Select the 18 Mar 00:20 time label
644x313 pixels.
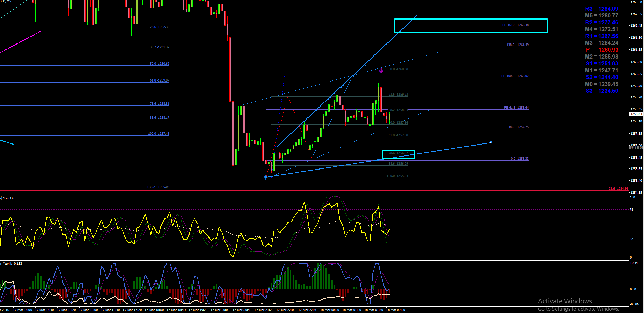coord(330,310)
